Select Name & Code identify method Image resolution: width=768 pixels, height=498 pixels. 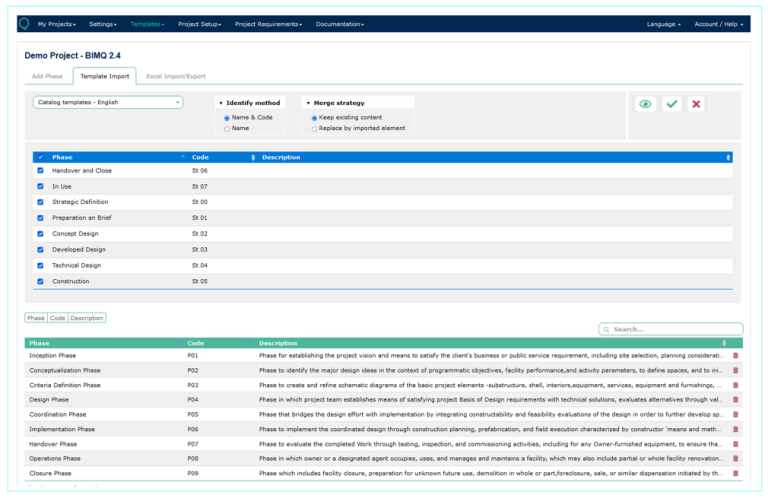click(227, 118)
